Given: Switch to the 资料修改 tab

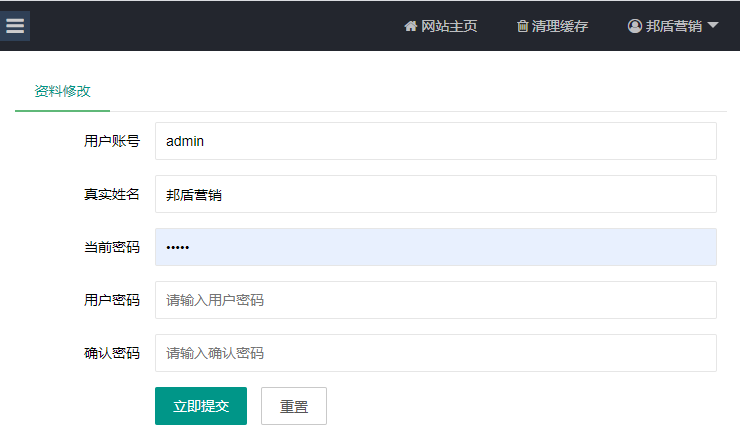Looking at the screenshot, I should pyautogui.click(x=62, y=91).
